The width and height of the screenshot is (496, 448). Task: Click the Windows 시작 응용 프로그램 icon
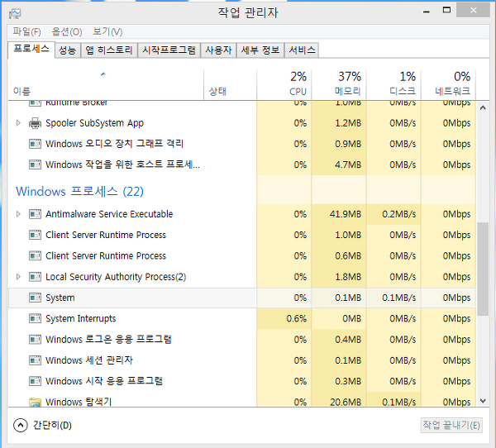pyautogui.click(x=35, y=381)
